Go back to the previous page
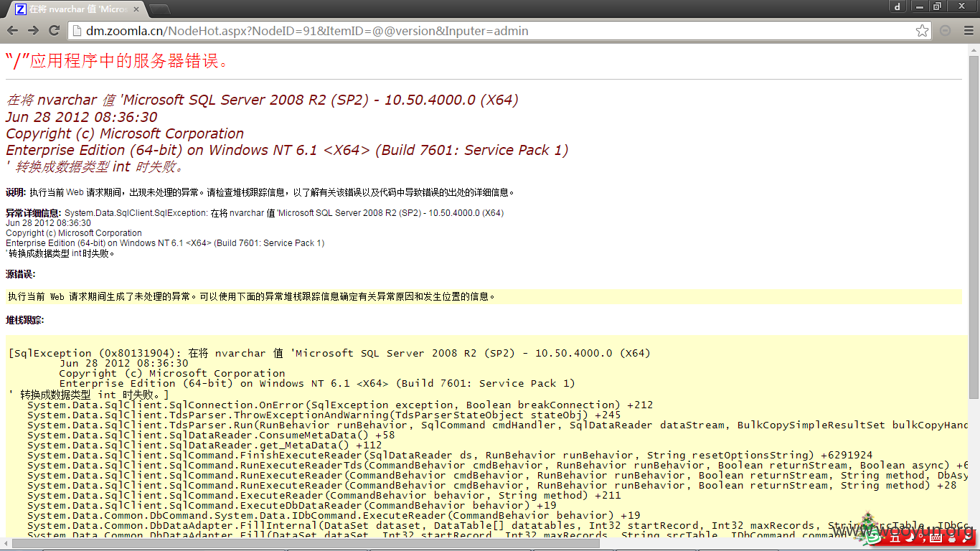 12,31
